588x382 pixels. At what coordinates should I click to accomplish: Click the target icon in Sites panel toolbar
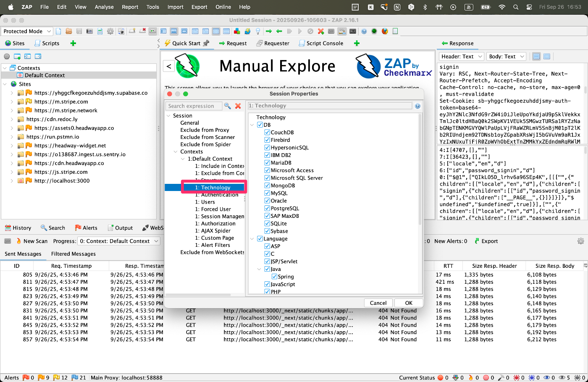[7, 56]
